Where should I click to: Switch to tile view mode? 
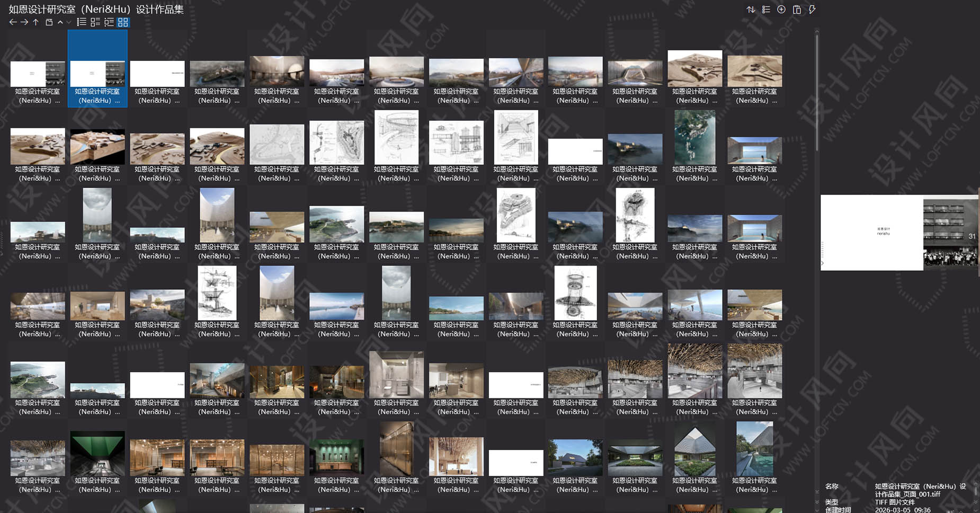pyautogui.click(x=96, y=22)
